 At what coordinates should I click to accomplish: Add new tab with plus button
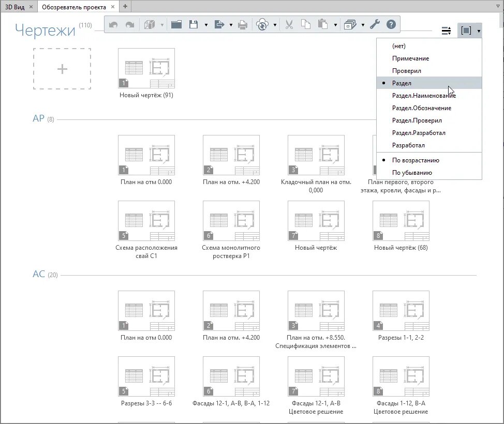click(125, 6)
